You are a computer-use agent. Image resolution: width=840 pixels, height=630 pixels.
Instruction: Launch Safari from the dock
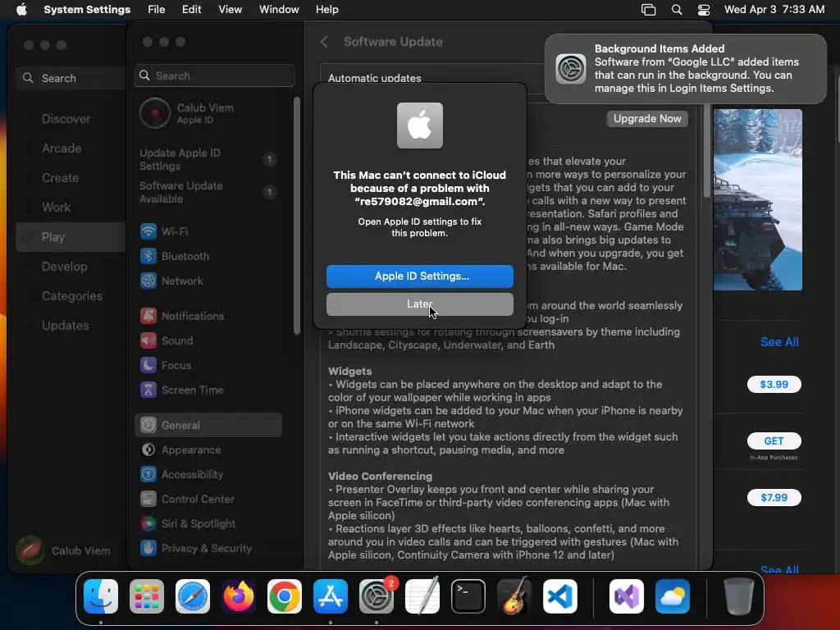193,596
